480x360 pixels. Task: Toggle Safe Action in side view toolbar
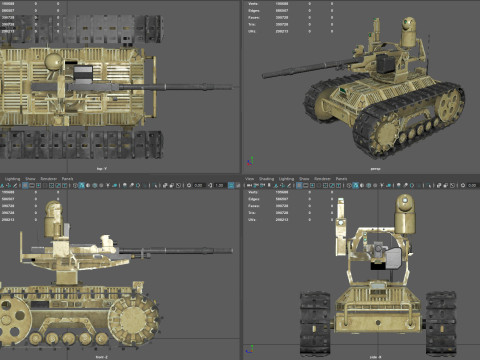[332, 185]
